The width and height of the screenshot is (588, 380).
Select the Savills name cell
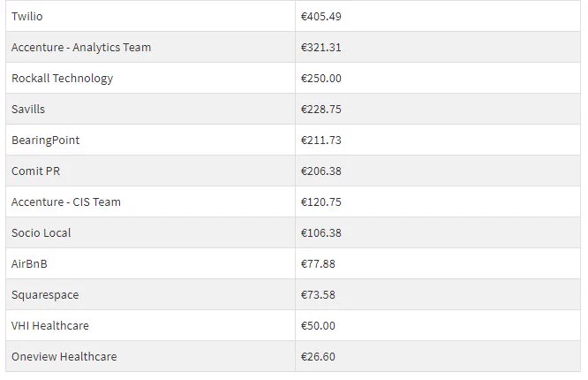[x=150, y=109]
